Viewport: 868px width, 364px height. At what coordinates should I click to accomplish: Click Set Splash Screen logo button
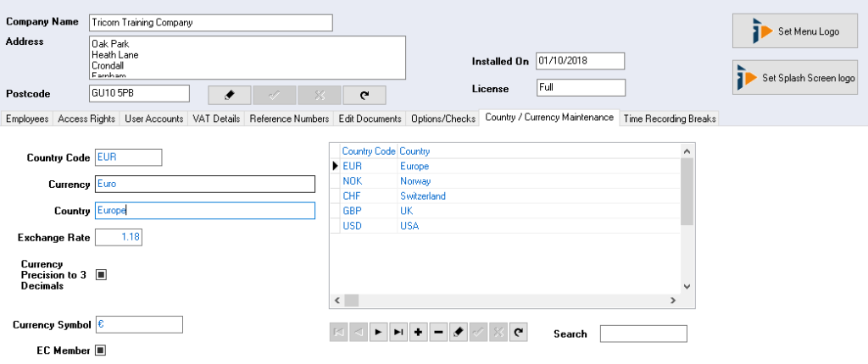point(794,78)
